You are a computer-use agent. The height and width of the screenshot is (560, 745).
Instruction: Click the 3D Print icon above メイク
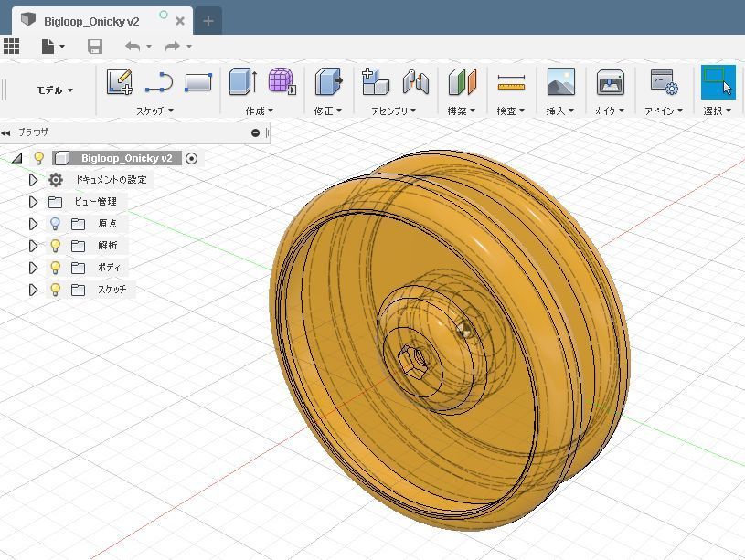tap(610, 83)
